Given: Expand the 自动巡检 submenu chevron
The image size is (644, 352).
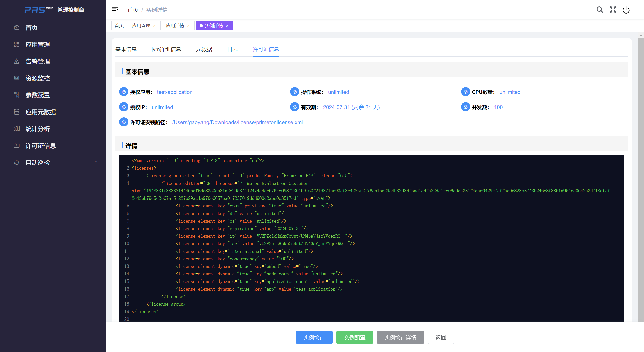Looking at the screenshot, I should [x=96, y=162].
